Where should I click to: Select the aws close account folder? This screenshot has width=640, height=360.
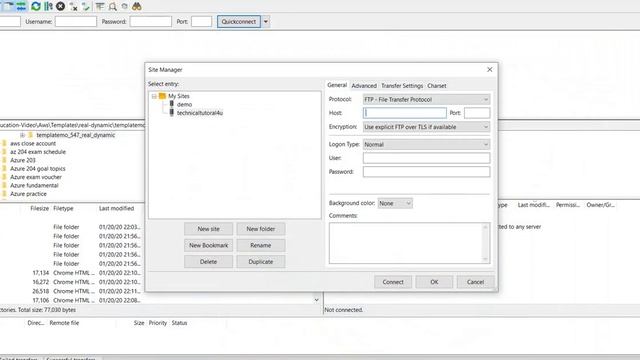[x=33, y=144]
